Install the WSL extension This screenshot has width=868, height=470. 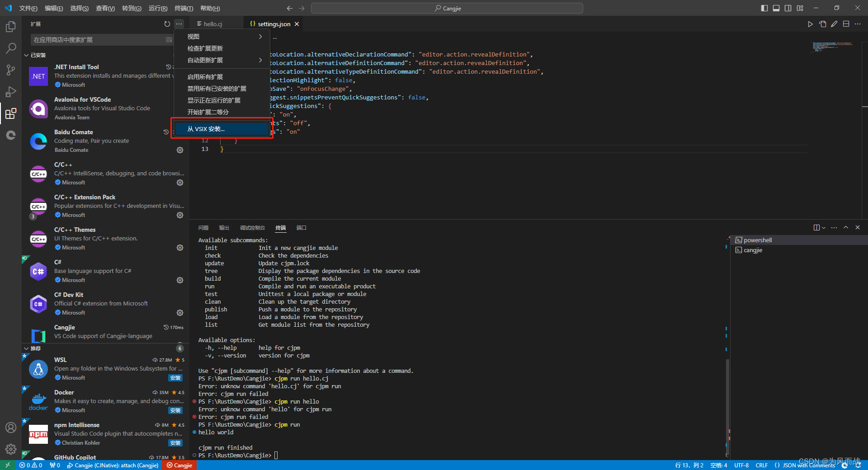[175, 378]
